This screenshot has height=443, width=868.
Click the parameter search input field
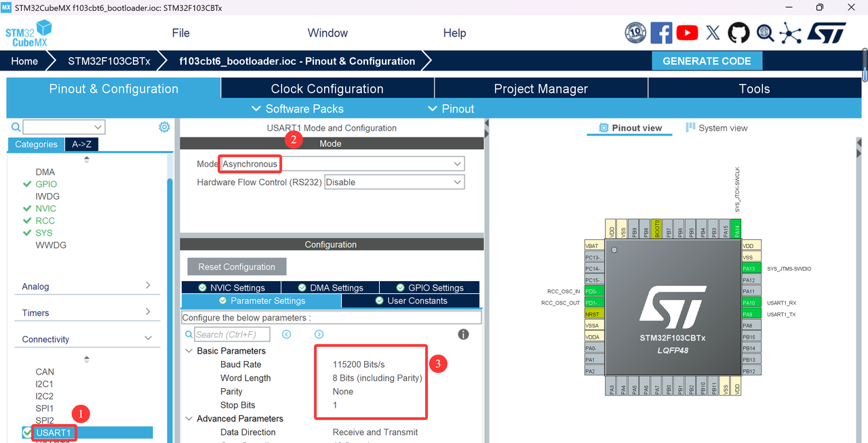tap(232, 335)
